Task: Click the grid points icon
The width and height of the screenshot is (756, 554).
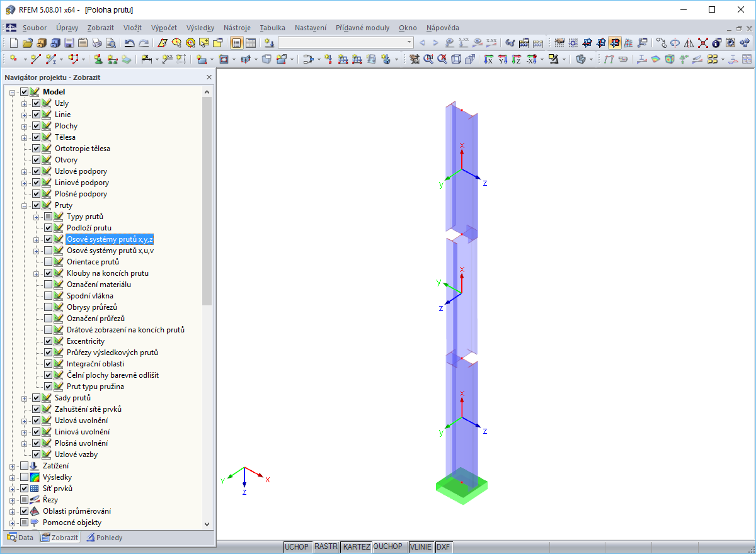Action: (x=573, y=43)
